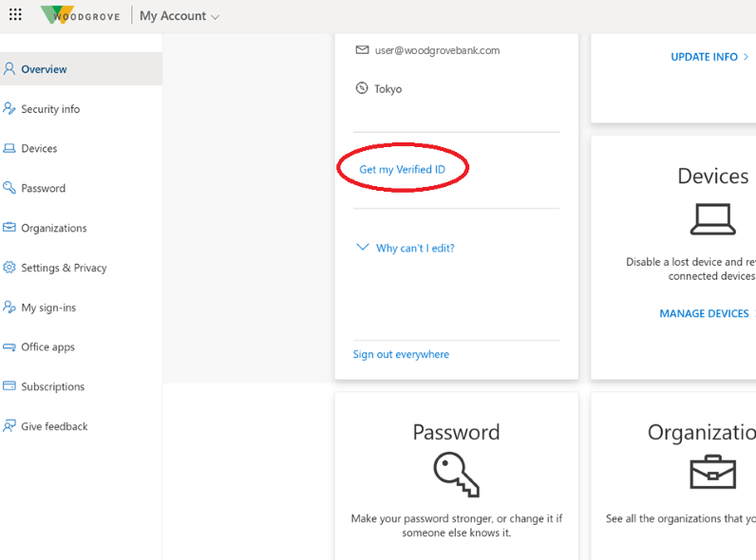756x560 pixels.
Task: Click the Devices laptop icon in sidebar
Action: 9,148
